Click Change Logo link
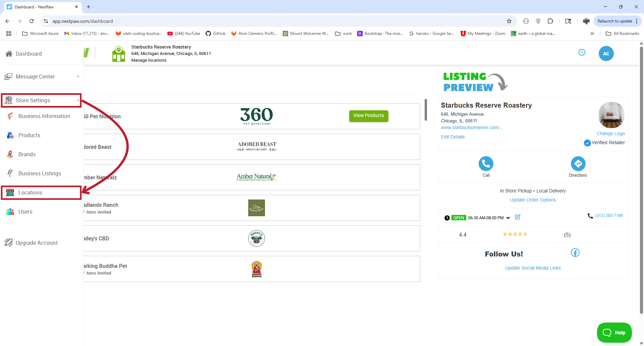 click(x=610, y=133)
